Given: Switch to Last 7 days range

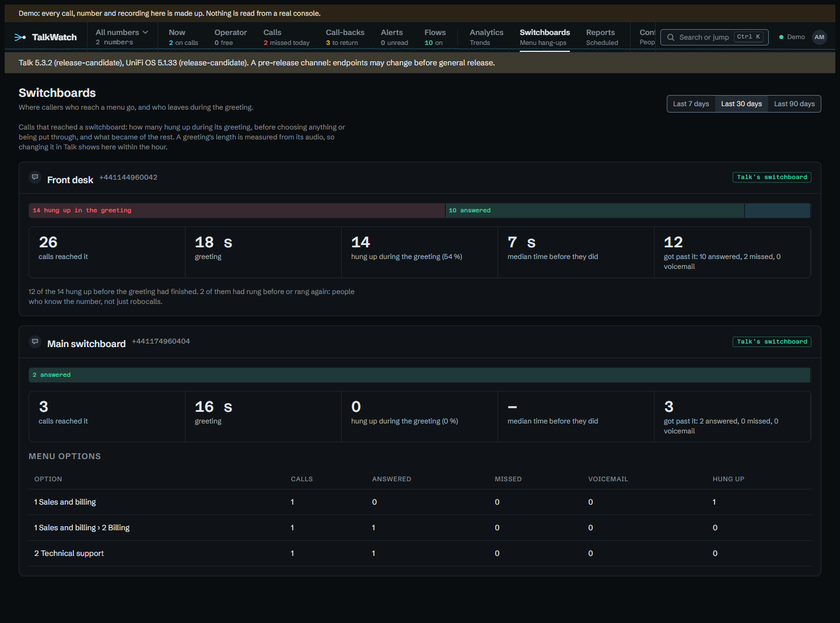Looking at the screenshot, I should pyautogui.click(x=691, y=104).
